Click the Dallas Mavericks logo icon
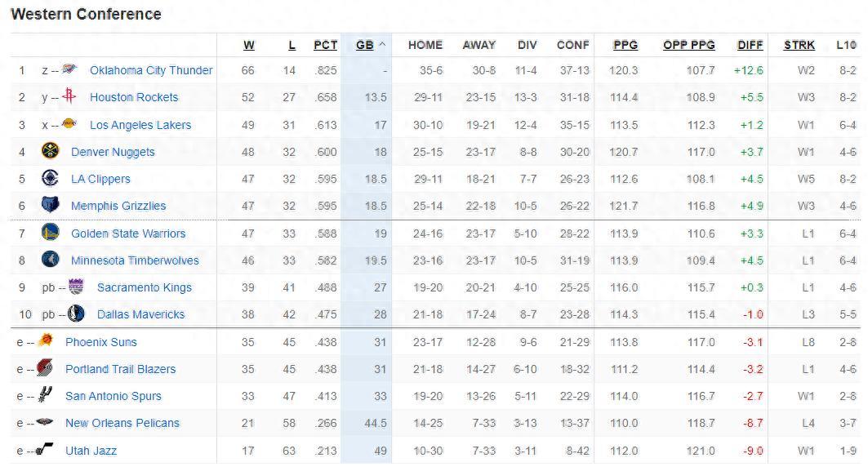 pos(76,314)
